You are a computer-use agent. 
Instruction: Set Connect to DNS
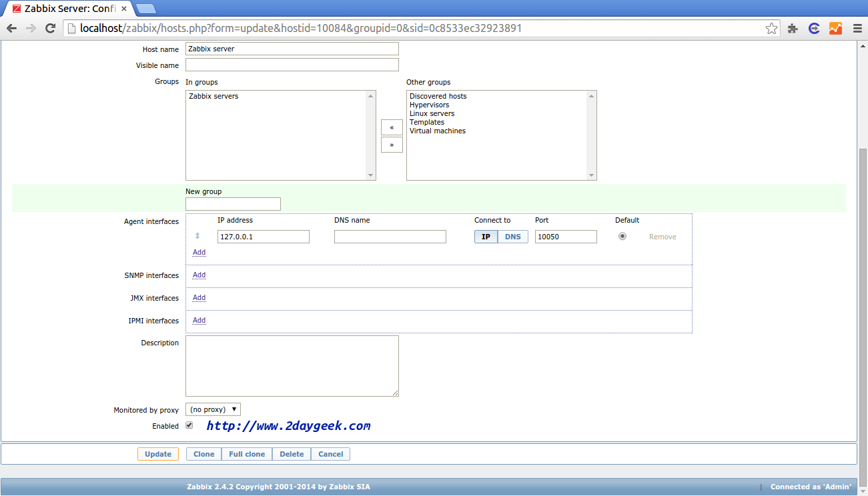point(513,237)
